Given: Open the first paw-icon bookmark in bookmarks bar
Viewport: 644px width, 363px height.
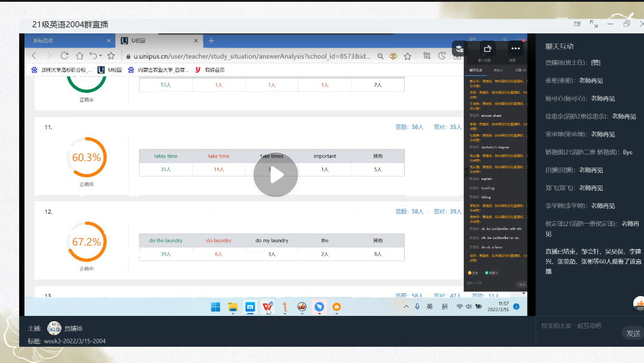Looking at the screenshot, I should pos(61,70).
